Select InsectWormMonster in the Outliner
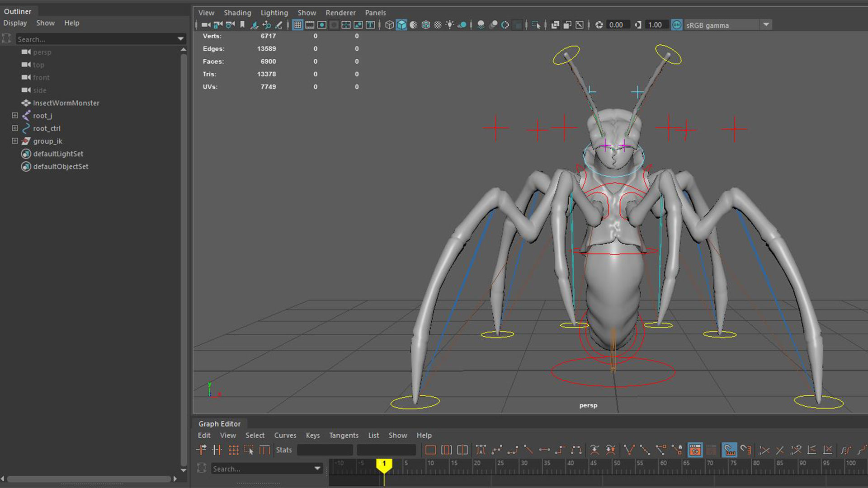The height and width of the screenshot is (488, 868). click(x=66, y=103)
